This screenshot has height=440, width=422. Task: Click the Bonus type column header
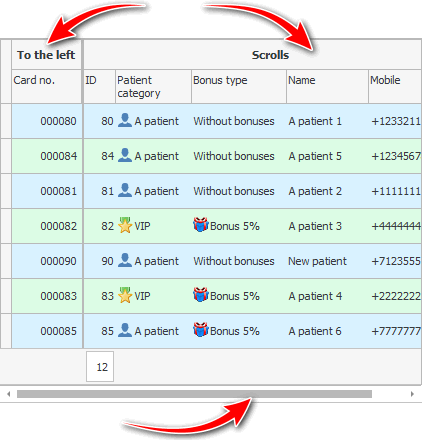click(x=239, y=86)
